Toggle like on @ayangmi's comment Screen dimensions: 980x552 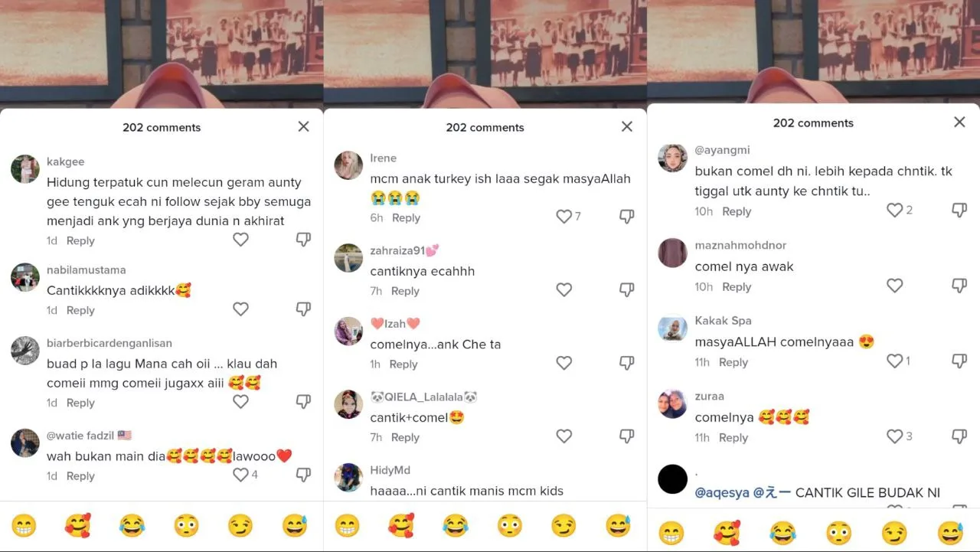pyautogui.click(x=894, y=210)
